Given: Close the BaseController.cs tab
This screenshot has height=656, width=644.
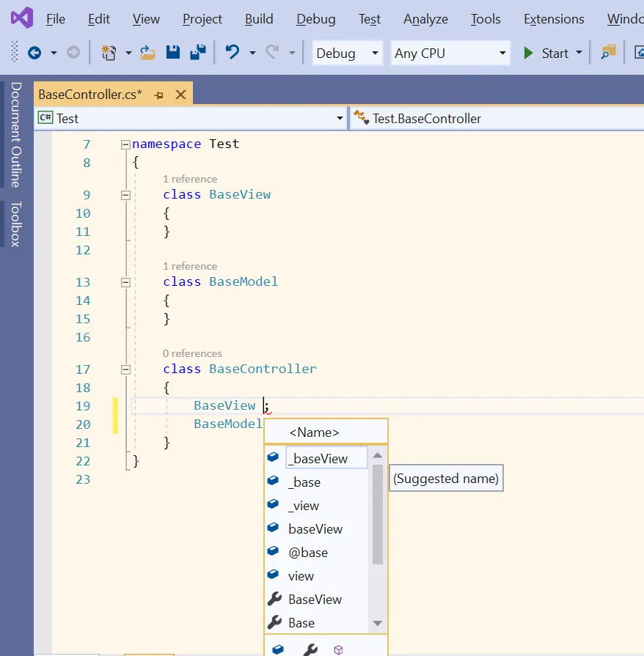Looking at the screenshot, I should 180,95.
